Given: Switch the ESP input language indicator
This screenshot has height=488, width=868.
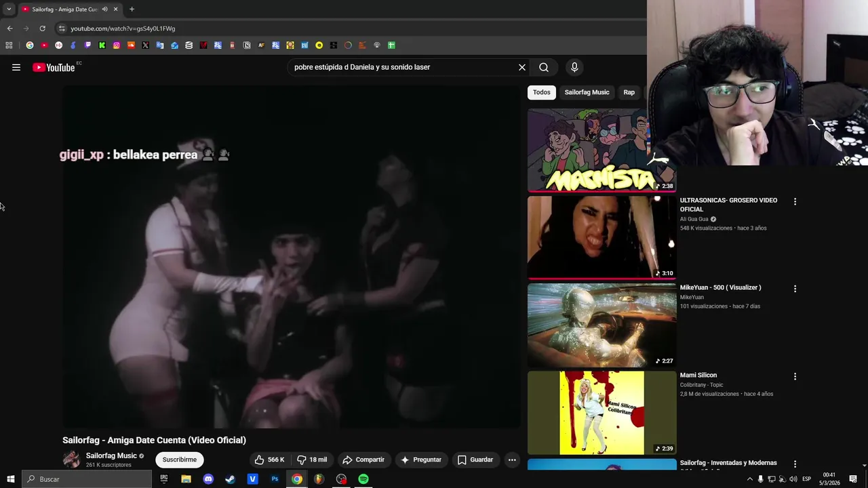Looking at the screenshot, I should 806,479.
